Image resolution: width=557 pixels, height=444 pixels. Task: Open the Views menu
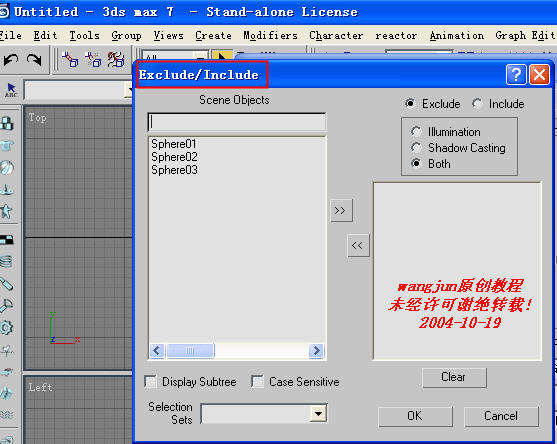tap(169, 36)
